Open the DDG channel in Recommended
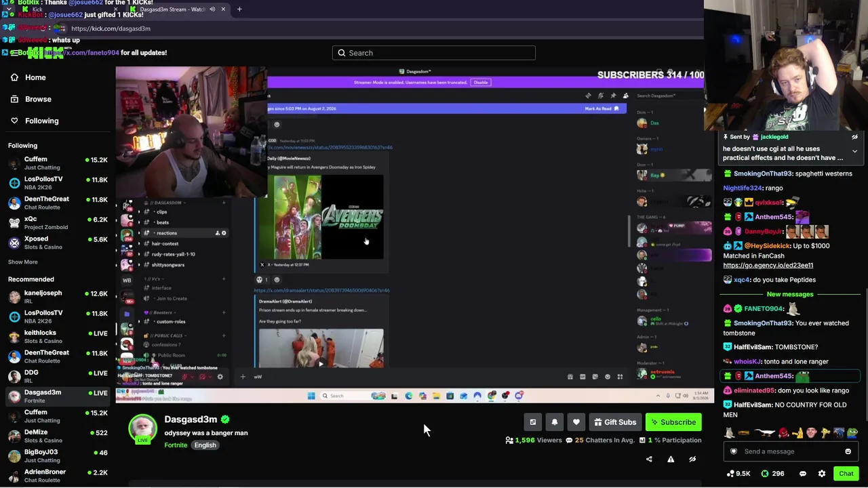The width and height of the screenshot is (868, 488). coord(58,376)
